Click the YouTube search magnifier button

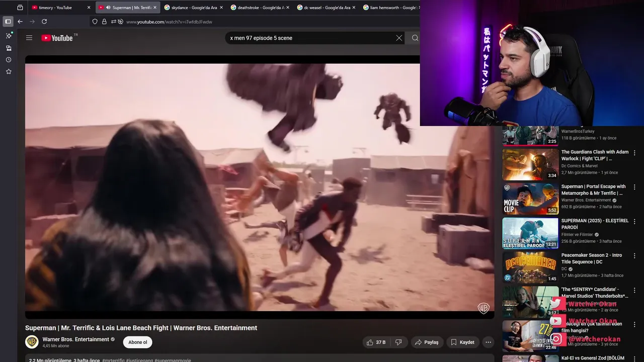pyautogui.click(x=415, y=38)
